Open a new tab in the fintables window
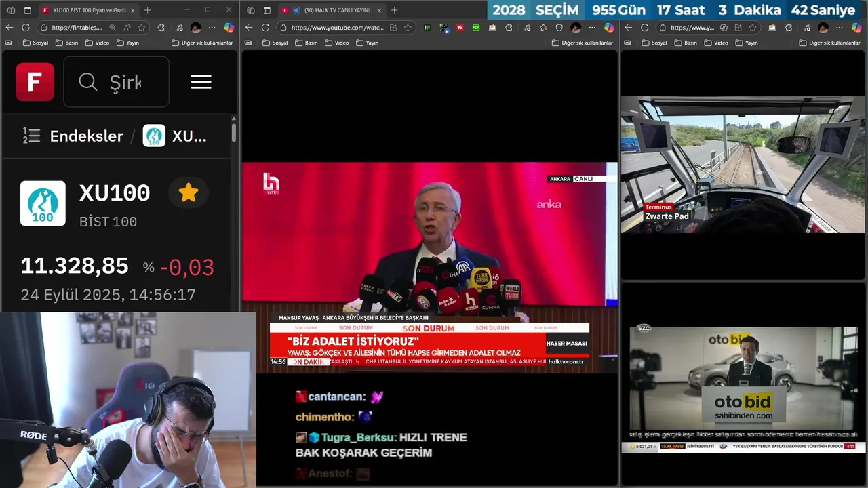This screenshot has width=868, height=488. 147,10
